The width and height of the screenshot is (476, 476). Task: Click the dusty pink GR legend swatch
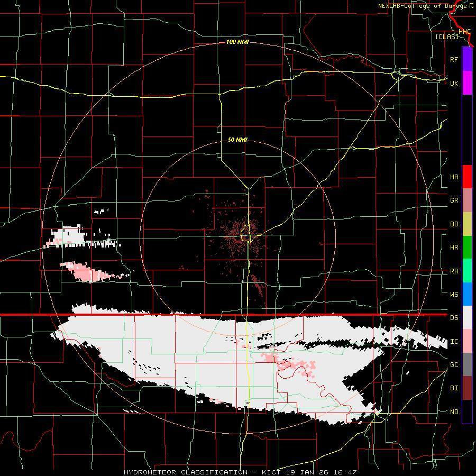coord(467,200)
